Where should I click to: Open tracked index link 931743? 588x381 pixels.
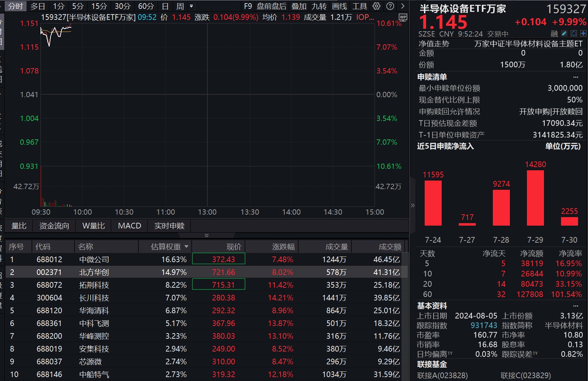tap(484, 325)
